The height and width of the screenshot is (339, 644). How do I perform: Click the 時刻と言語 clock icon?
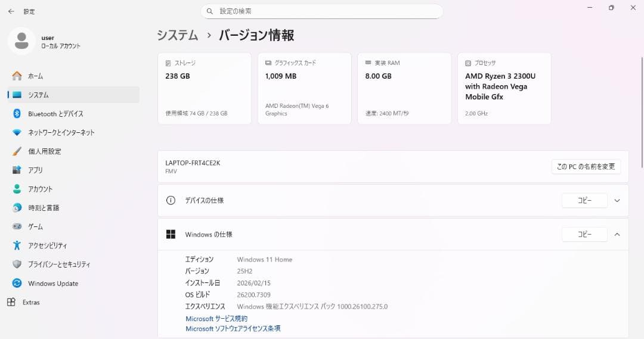point(17,208)
